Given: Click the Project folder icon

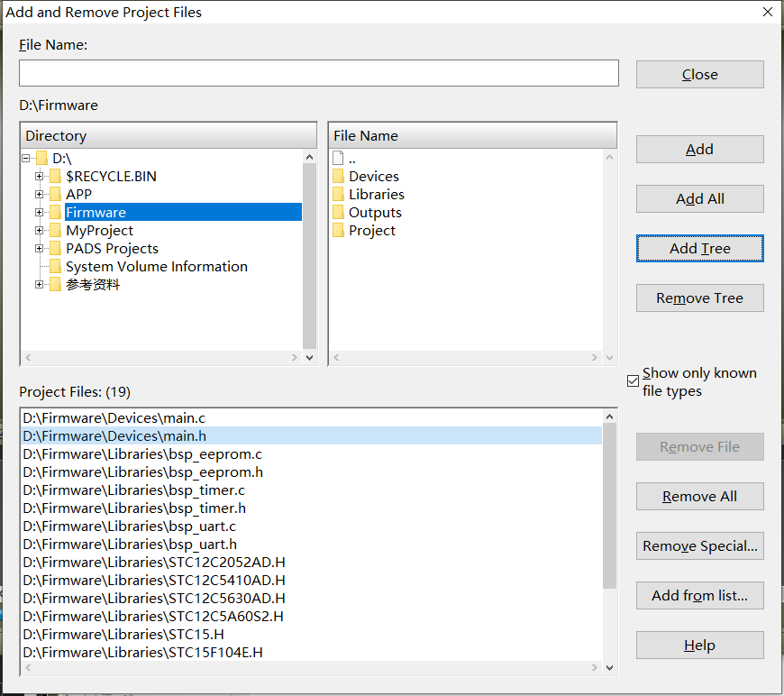Looking at the screenshot, I should point(339,230).
